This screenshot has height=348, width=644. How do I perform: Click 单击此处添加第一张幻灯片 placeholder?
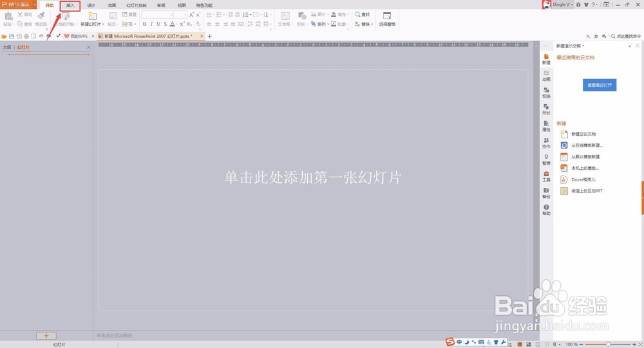pos(312,178)
